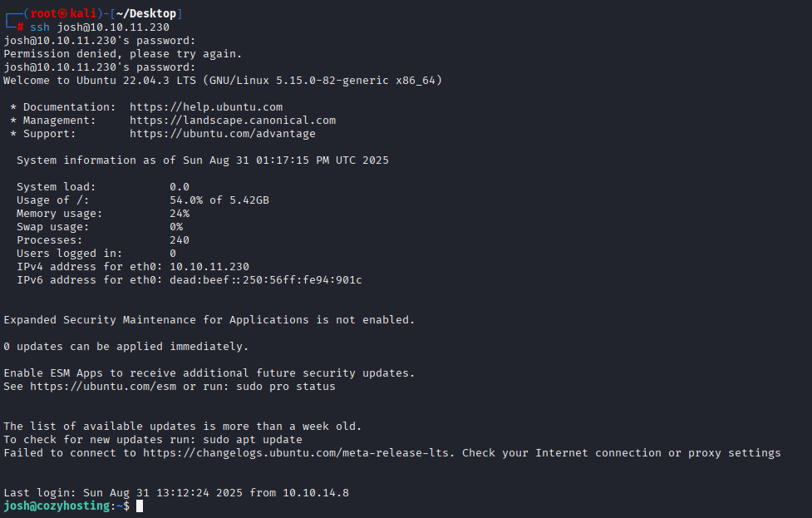The image size is (812, 518).
Task: Open the landscape.canonical.com management URL
Action: point(233,121)
